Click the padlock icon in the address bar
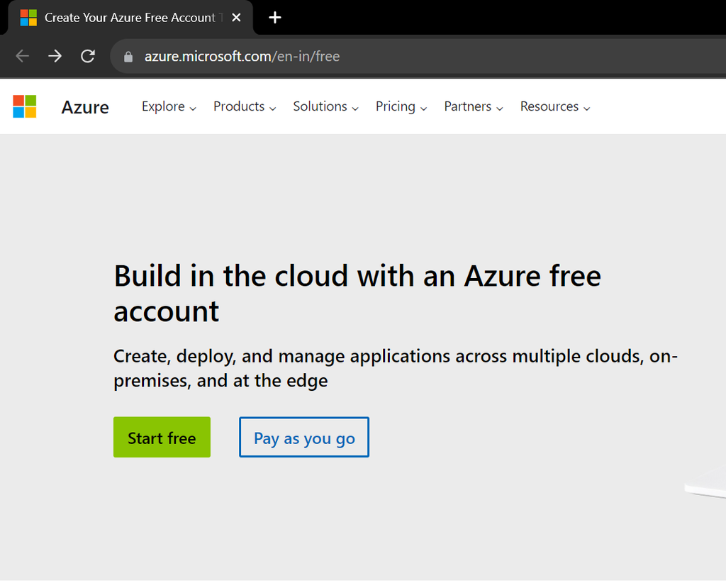This screenshot has width=726, height=588. 128,55
